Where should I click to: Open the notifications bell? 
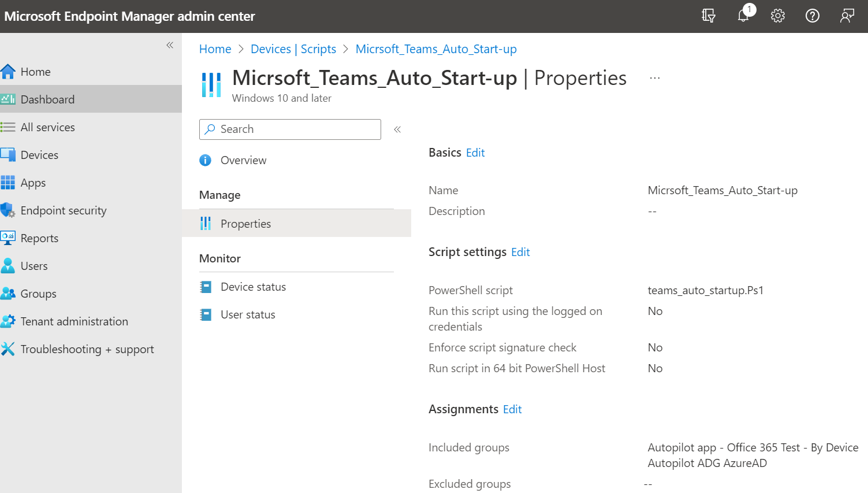pos(743,16)
